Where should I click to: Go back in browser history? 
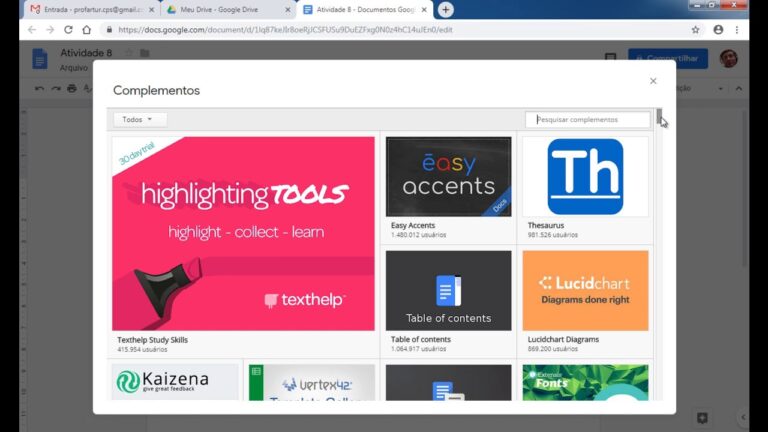[32, 30]
